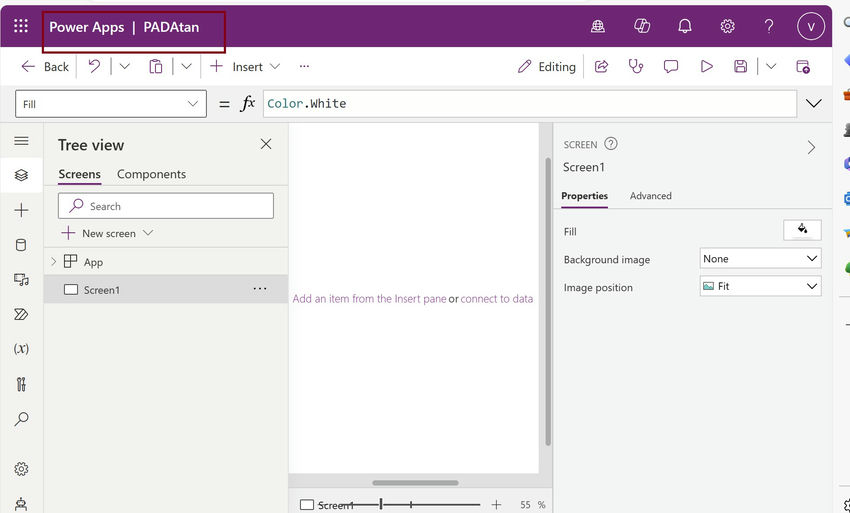Viewport: 850px width, 513px height.
Task: Tick the Screen1 checkbox in bottom bar
Action: point(307,505)
